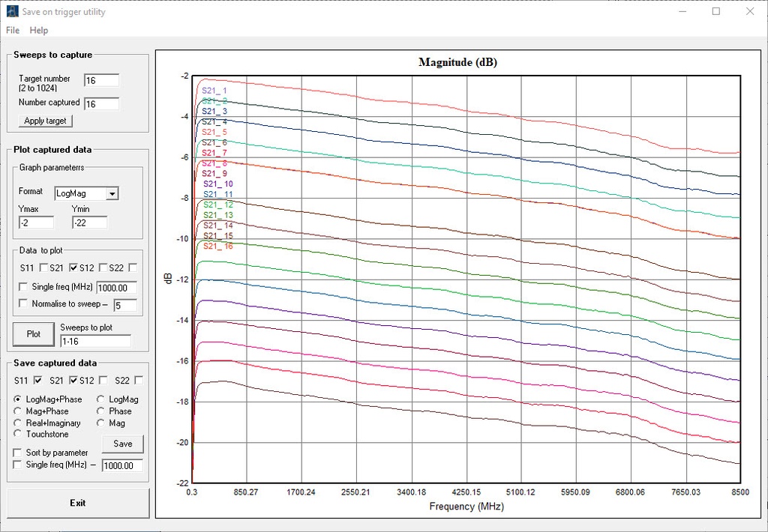The width and height of the screenshot is (768, 532).
Task: Click the Save button
Action: tap(123, 444)
